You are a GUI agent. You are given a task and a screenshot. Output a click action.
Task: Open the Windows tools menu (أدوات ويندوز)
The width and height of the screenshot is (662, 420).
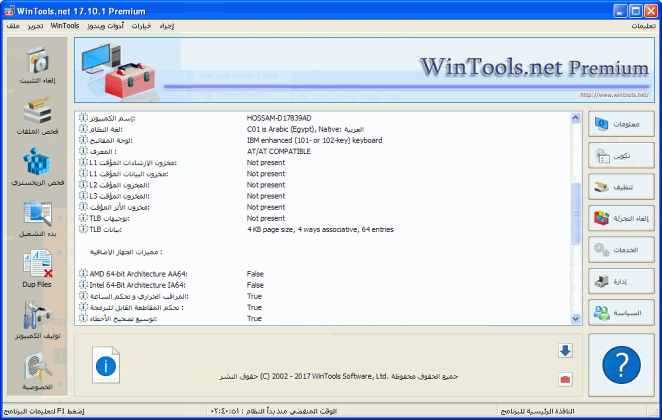coord(106,26)
